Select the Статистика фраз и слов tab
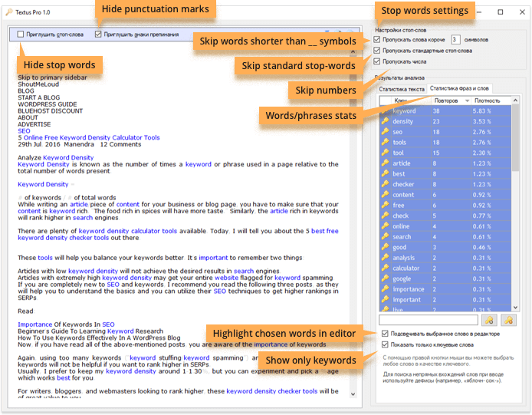 pyautogui.click(x=459, y=88)
